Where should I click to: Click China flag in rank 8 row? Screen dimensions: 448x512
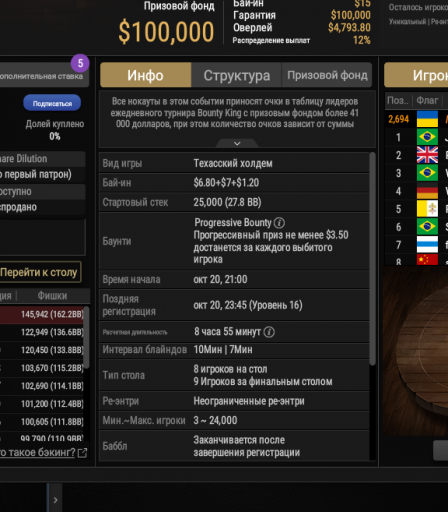[x=427, y=260]
